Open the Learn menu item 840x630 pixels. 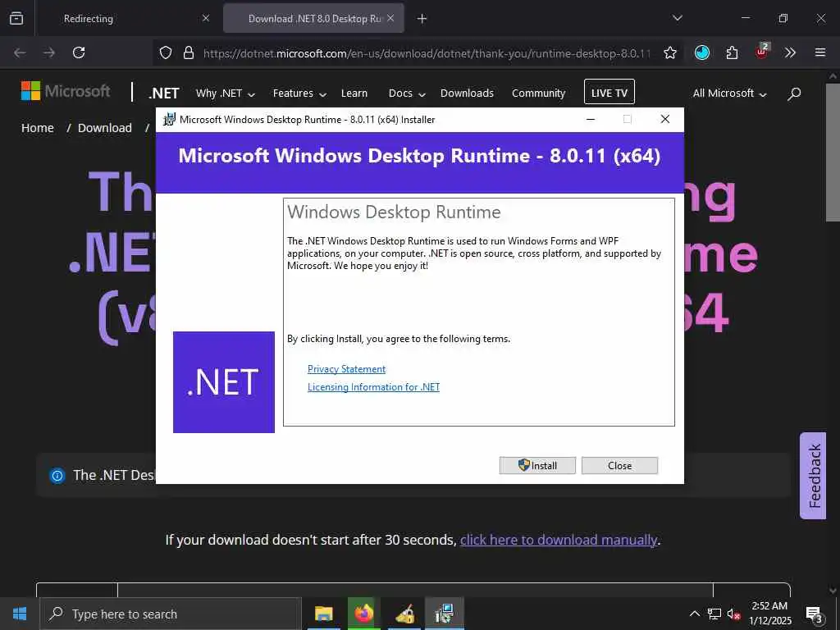(354, 94)
